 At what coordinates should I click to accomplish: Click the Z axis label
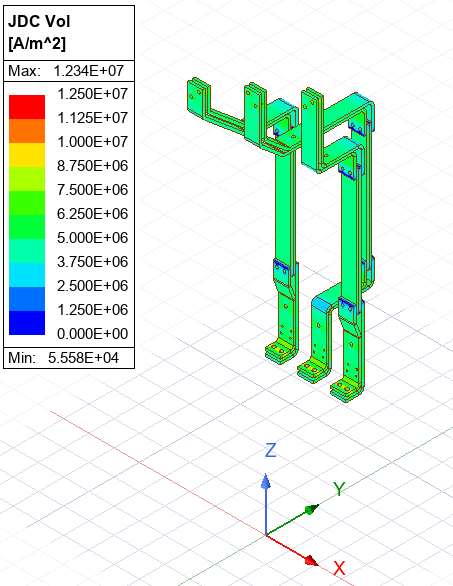271,450
